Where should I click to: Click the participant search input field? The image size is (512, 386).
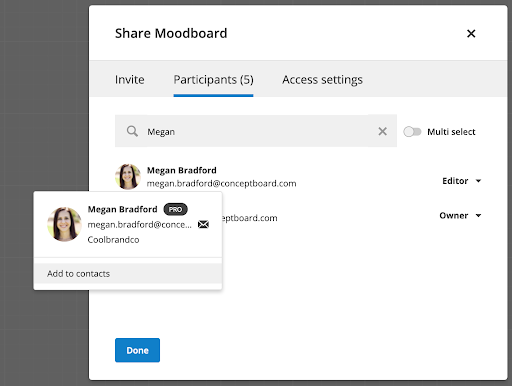(256, 131)
